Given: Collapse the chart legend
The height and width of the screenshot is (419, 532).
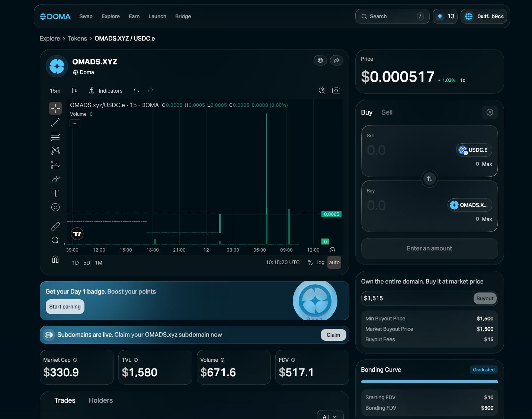Looking at the screenshot, I should [x=75, y=124].
